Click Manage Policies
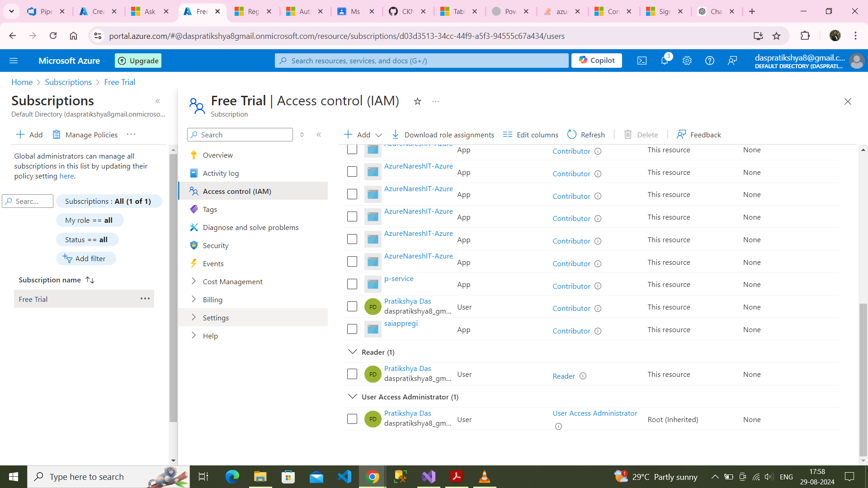 point(85,135)
